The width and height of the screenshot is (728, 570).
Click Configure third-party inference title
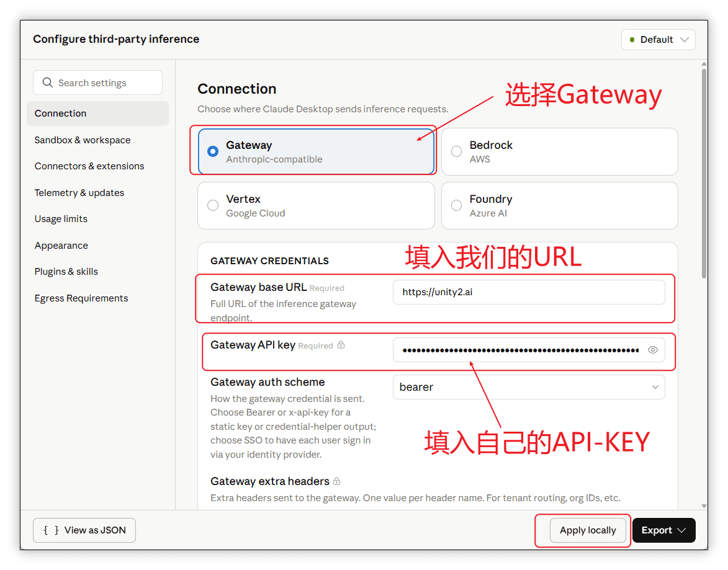(x=116, y=40)
